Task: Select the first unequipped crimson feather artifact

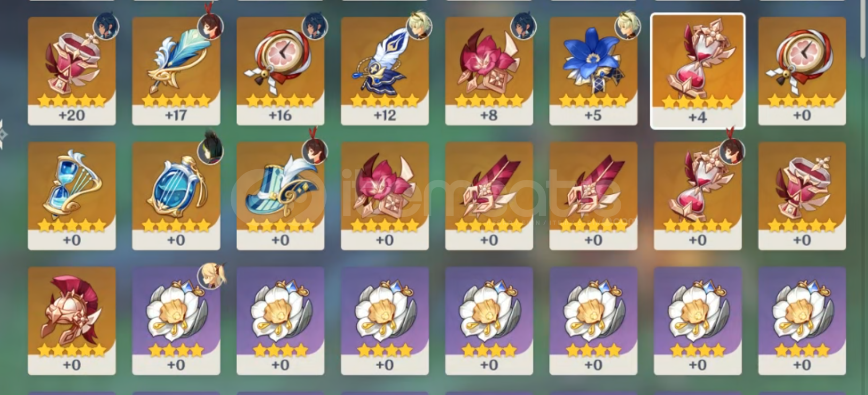Action: (489, 196)
